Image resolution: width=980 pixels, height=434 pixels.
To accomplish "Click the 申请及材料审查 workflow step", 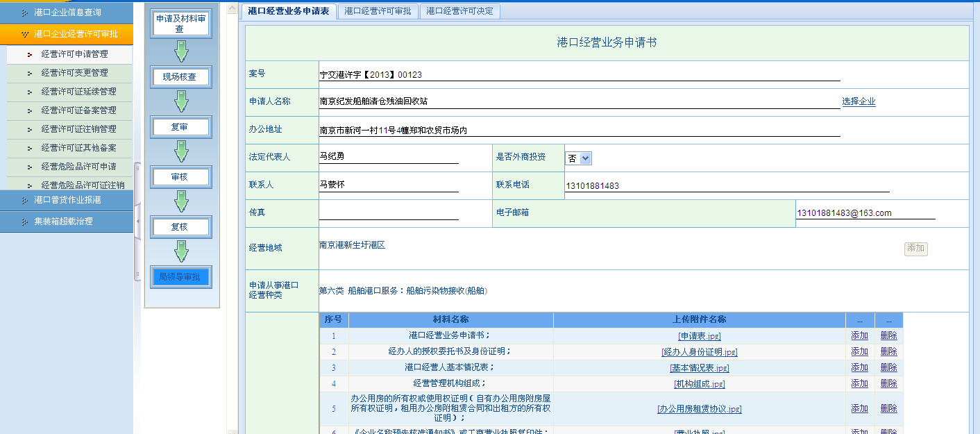I will [180, 24].
